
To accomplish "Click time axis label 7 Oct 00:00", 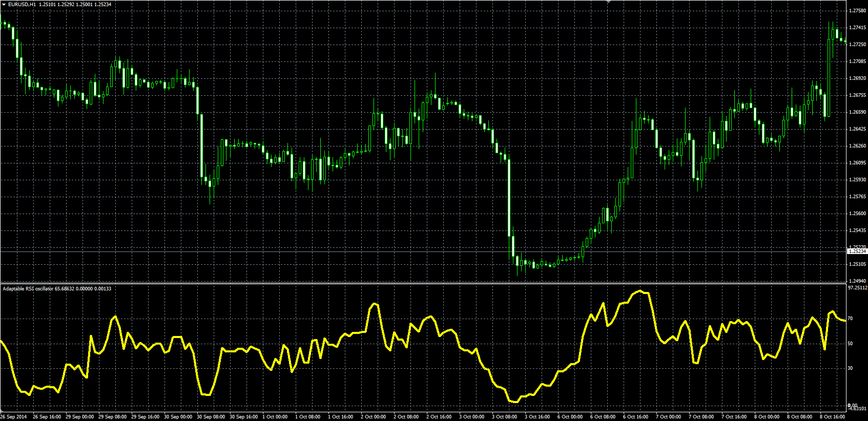I will 669,417.
